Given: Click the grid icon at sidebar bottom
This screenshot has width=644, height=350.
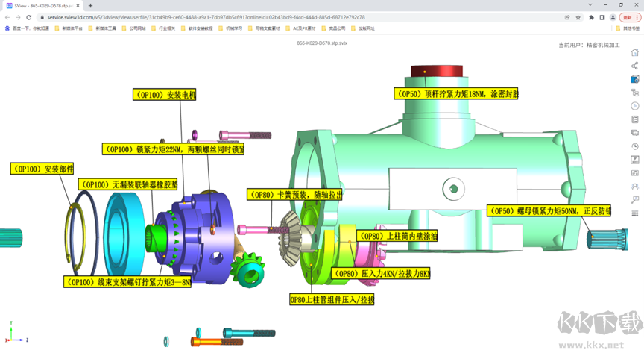Looking at the screenshot, I should coord(634,213).
